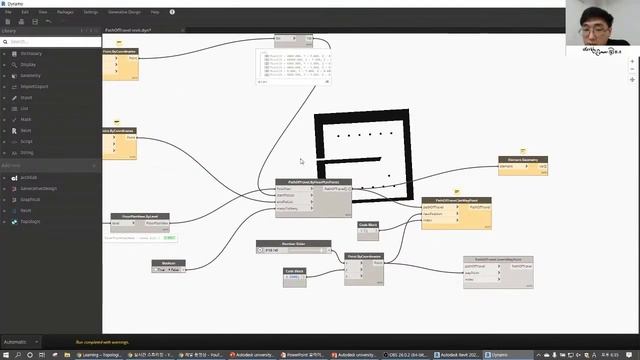
Task: Expand the Display library category
Action: [x=4, y=64]
